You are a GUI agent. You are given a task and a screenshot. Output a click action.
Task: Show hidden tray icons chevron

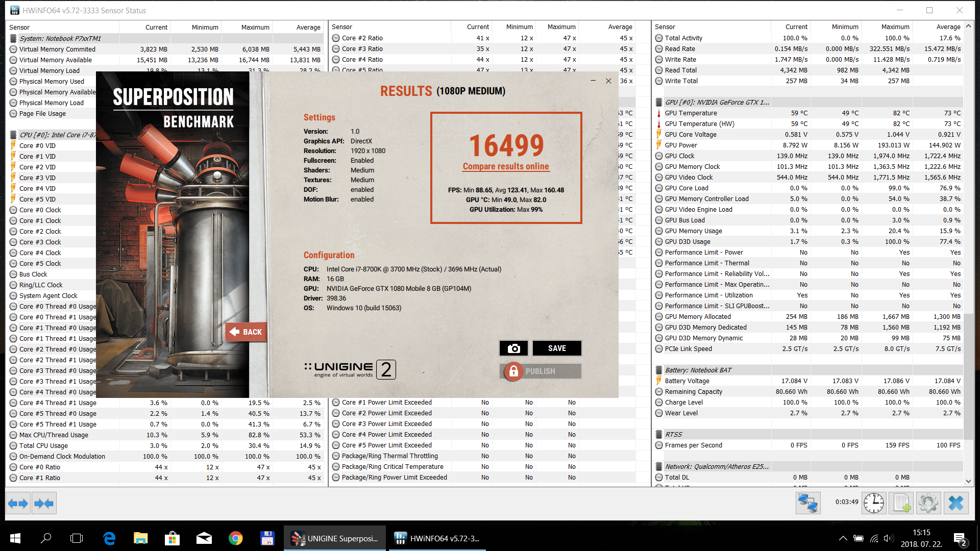pyautogui.click(x=843, y=538)
